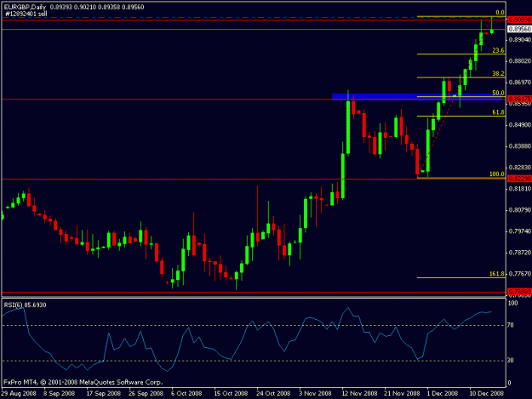Screen dimensions: 532x399
Task: Select the #12892401 sell order label
Action: [26, 14]
